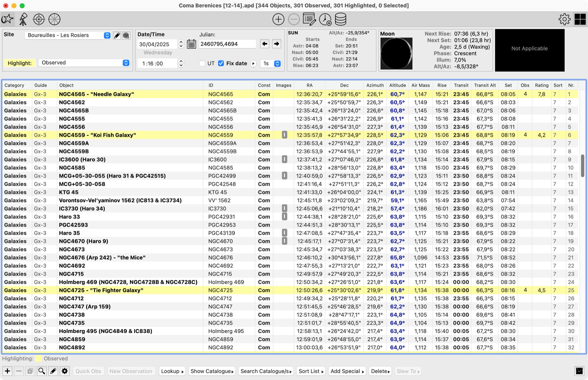Click the Observed highlight color swatch
This screenshot has height=380, width=588.
coord(38,359)
